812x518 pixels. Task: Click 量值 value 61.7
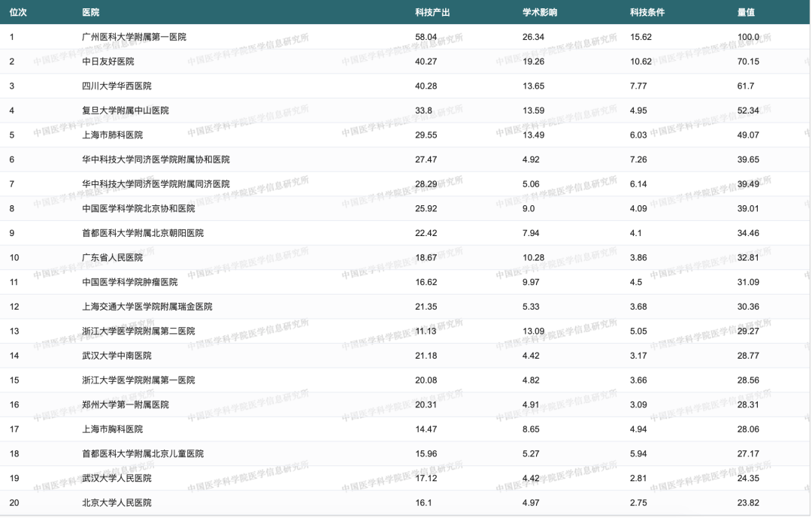click(746, 86)
